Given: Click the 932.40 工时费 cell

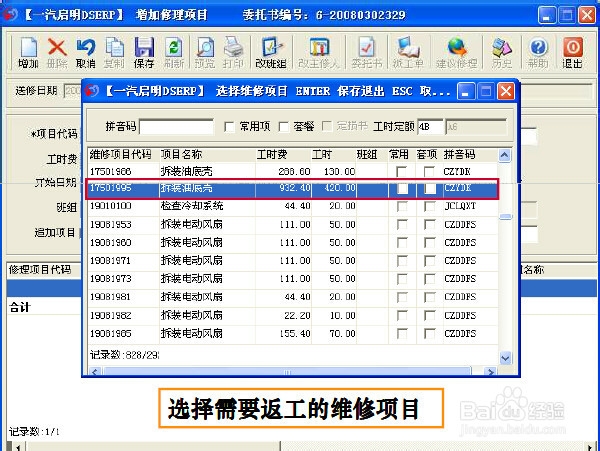Looking at the screenshot, I should [283, 188].
